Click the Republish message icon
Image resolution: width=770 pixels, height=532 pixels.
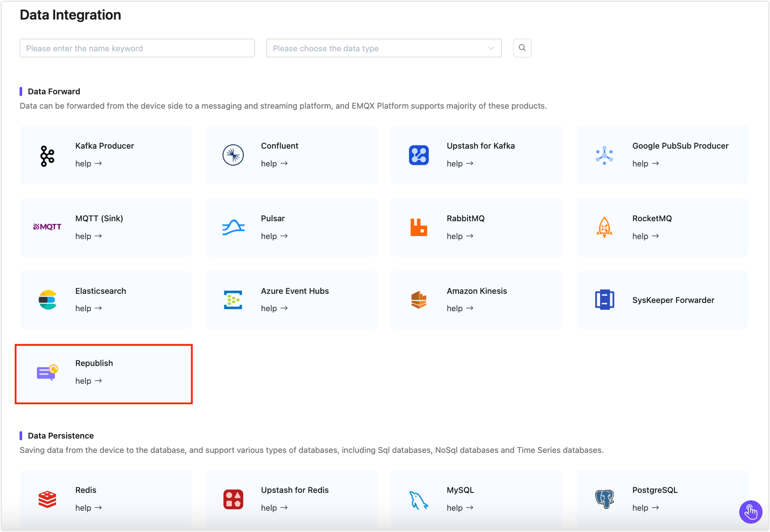(x=47, y=372)
